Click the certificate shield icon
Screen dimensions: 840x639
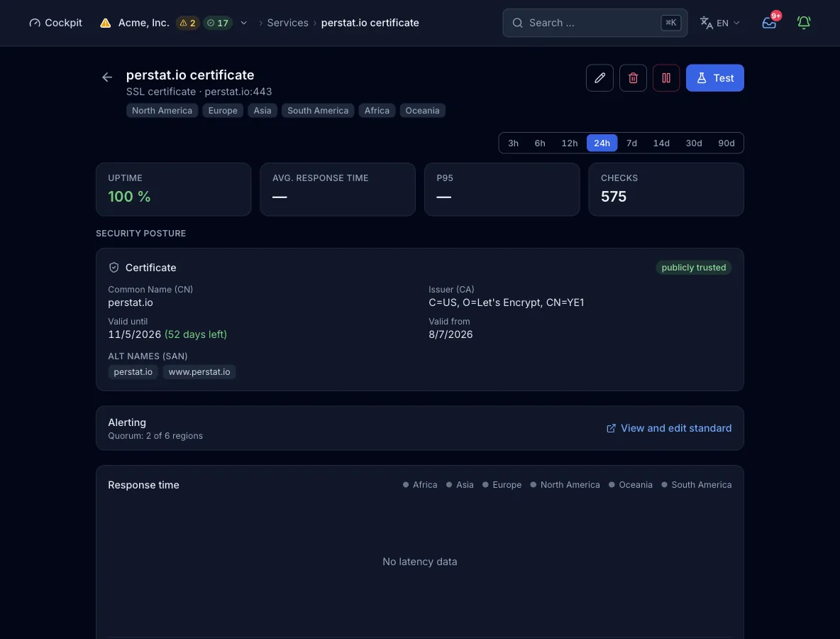coord(114,268)
